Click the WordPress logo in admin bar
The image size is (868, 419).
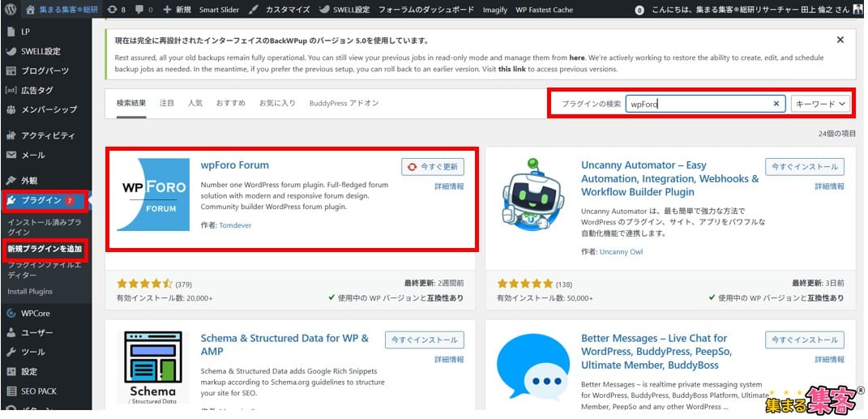[11, 10]
